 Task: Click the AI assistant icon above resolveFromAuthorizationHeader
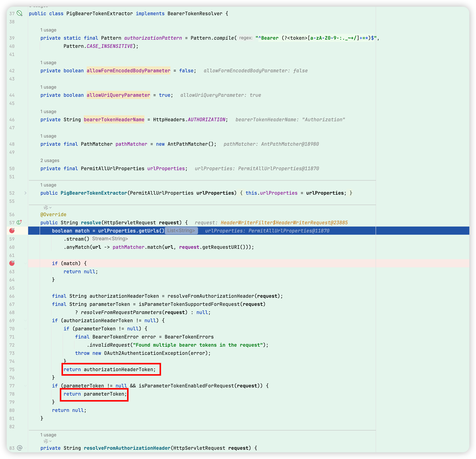pyautogui.click(x=46, y=441)
